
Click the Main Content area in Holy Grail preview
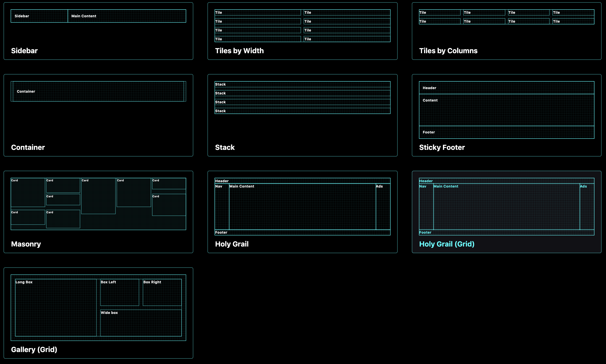point(302,207)
